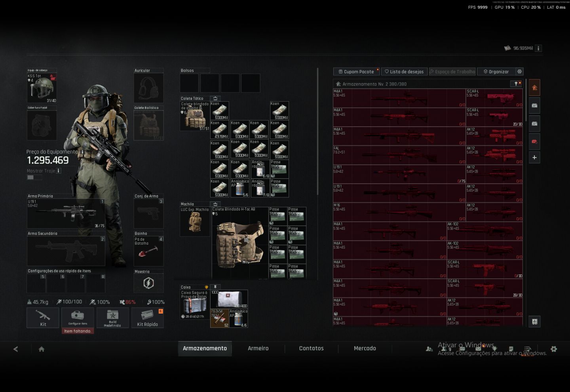
Task: Open the Armeiro tab
Action: coord(258,348)
